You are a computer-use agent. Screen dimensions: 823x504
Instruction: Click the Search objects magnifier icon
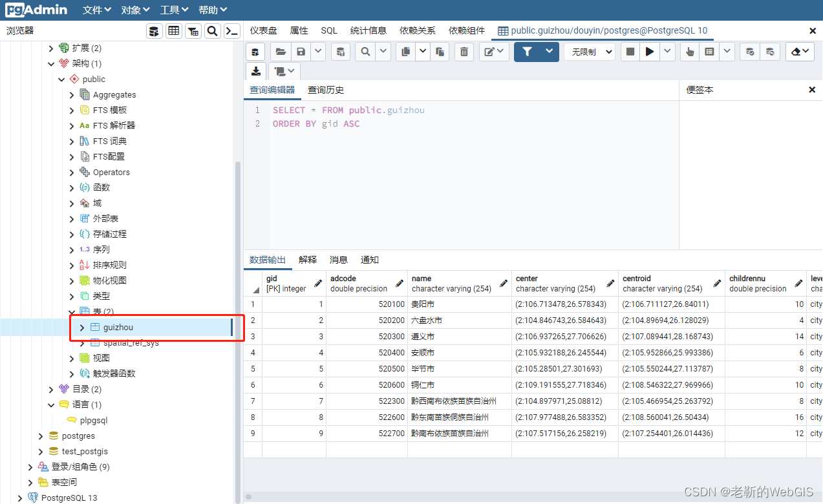tap(213, 30)
